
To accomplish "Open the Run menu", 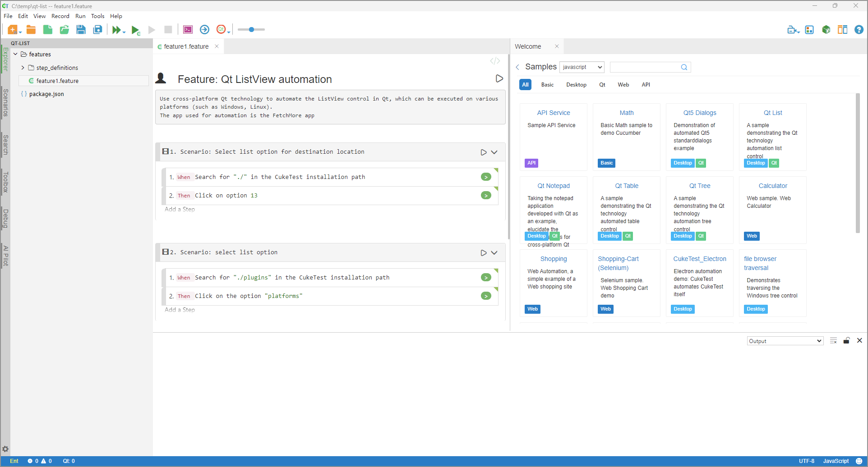I will (80, 16).
